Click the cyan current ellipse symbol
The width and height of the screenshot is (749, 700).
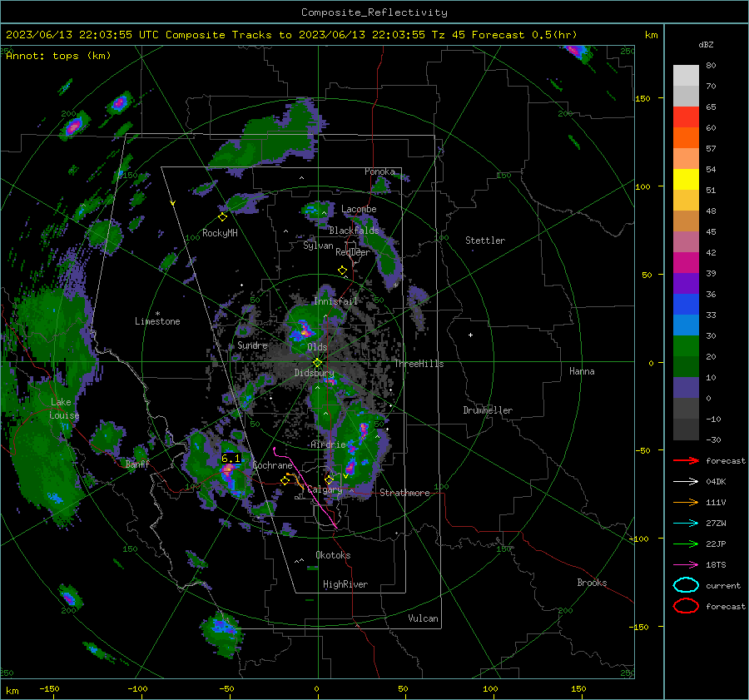click(x=686, y=585)
